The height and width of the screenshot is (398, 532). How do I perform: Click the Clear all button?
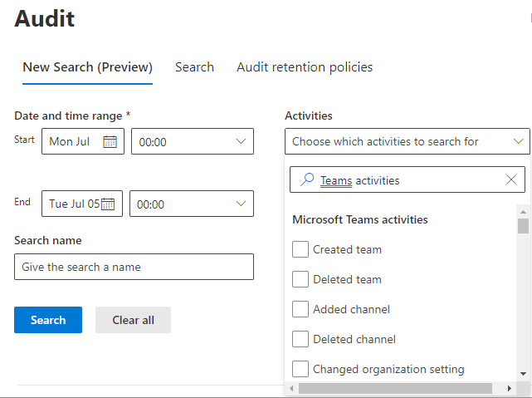pyautogui.click(x=133, y=320)
